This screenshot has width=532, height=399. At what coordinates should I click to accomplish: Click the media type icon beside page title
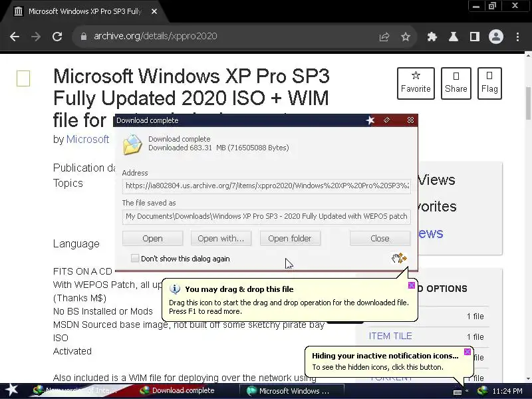click(23, 78)
